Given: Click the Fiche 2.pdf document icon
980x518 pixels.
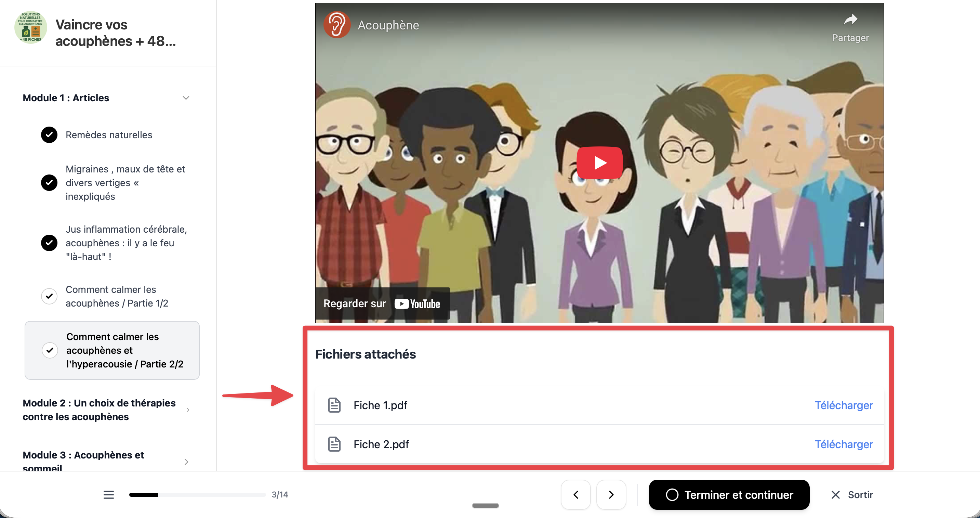Looking at the screenshot, I should (x=334, y=444).
